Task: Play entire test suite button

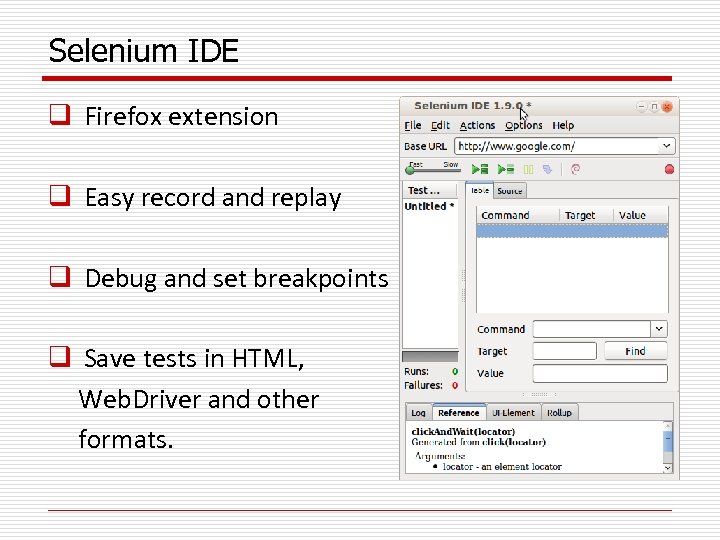Action: pos(480,169)
